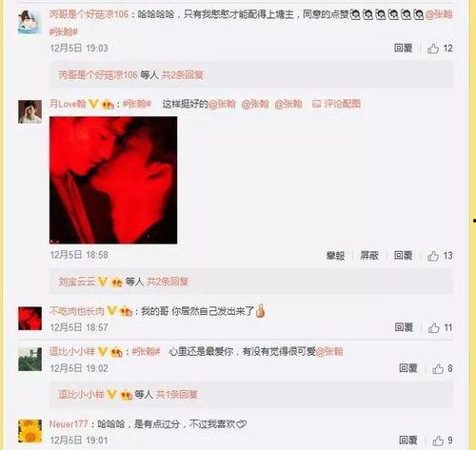Open hashtag #张翰# in 月Love翰's comment
The image size is (476, 450).
pyautogui.click(x=137, y=104)
